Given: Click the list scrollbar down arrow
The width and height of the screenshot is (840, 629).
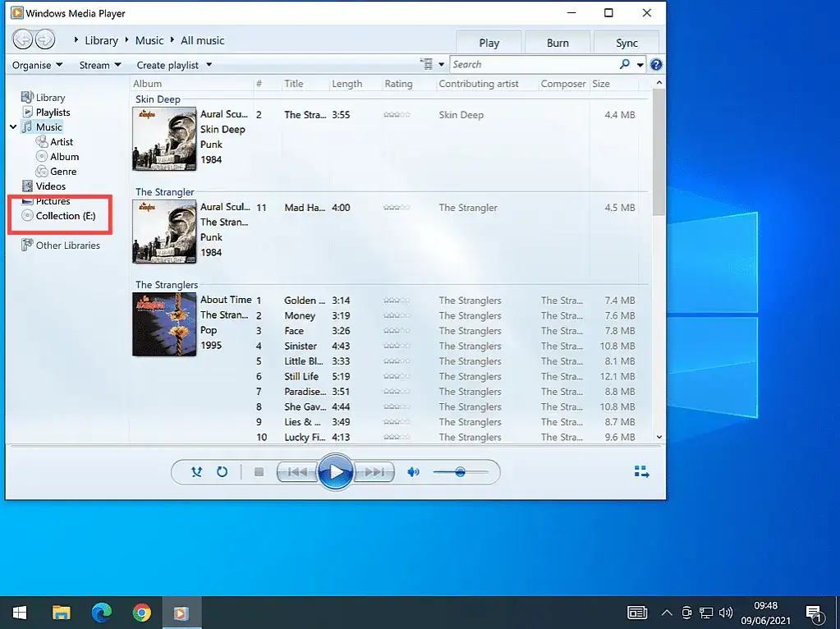Looking at the screenshot, I should [659, 437].
